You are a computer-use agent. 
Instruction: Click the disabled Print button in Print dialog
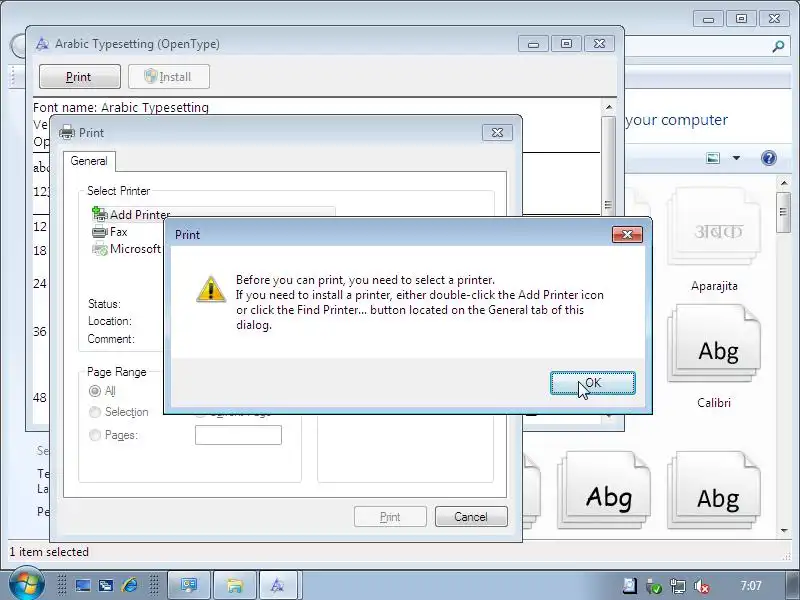pyautogui.click(x=390, y=517)
